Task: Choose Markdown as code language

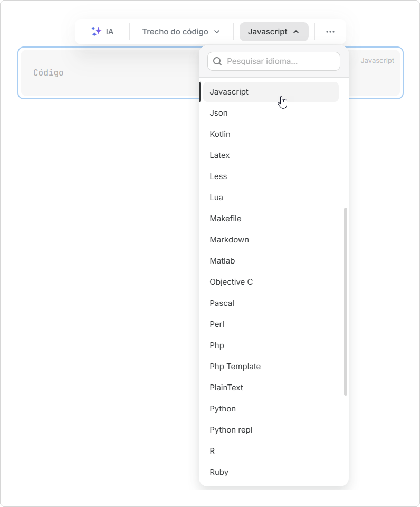Action: 271,240
